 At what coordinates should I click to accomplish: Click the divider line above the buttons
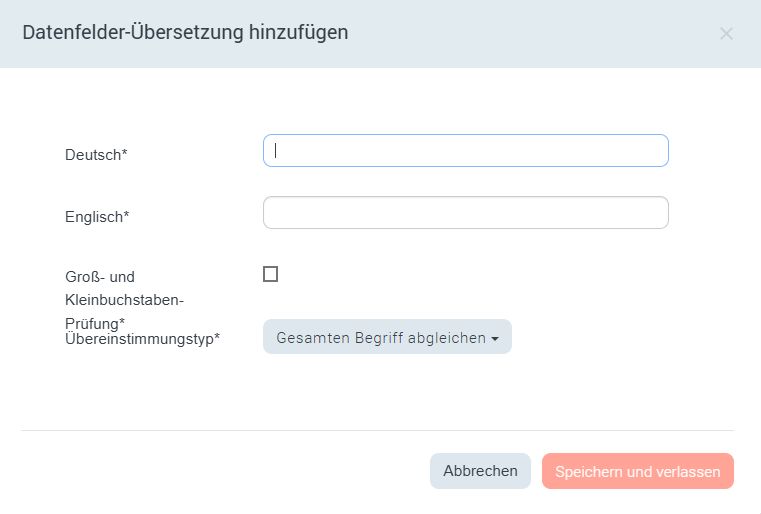tap(377, 430)
